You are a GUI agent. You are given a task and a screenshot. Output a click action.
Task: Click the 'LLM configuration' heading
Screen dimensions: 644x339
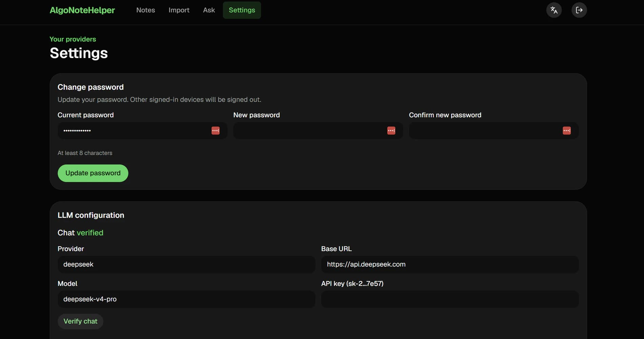91,215
